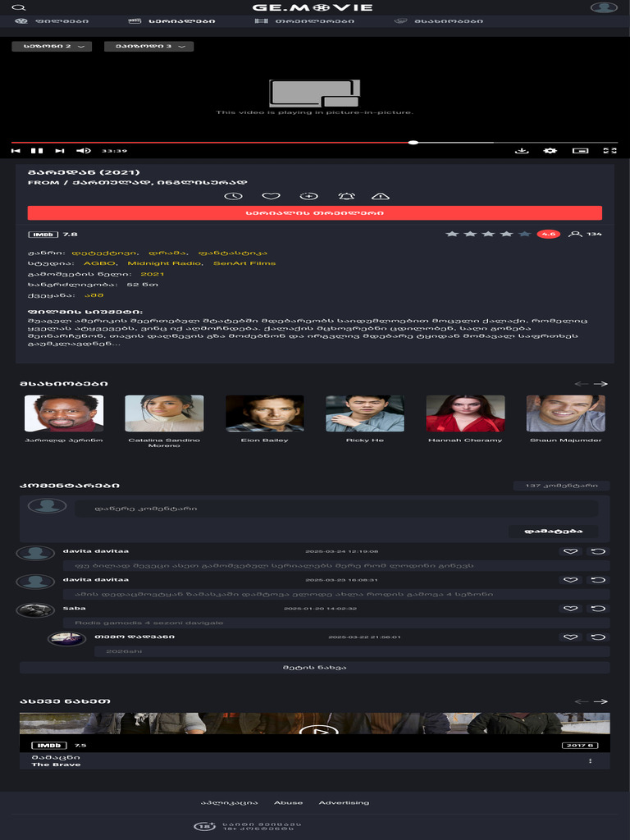Open the სერიალები menu tab
The image size is (630, 840).
(172, 21)
